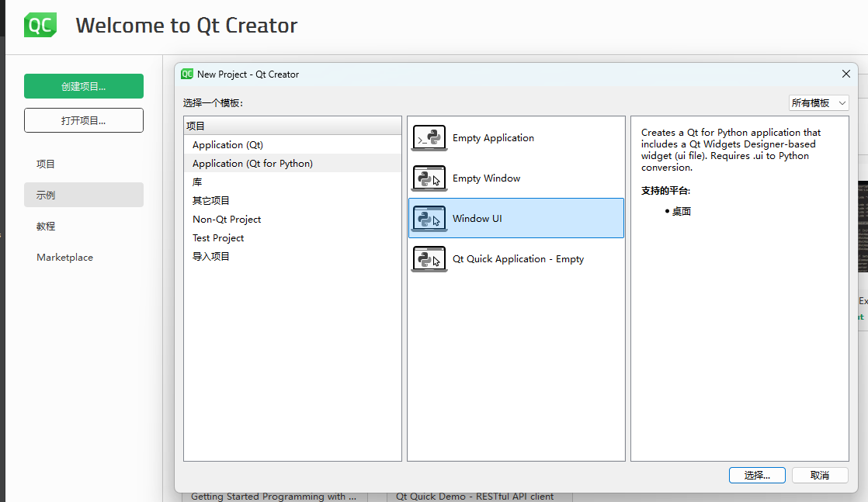Select the 库 category
Screen dimensions: 868x502
coord(292,182)
